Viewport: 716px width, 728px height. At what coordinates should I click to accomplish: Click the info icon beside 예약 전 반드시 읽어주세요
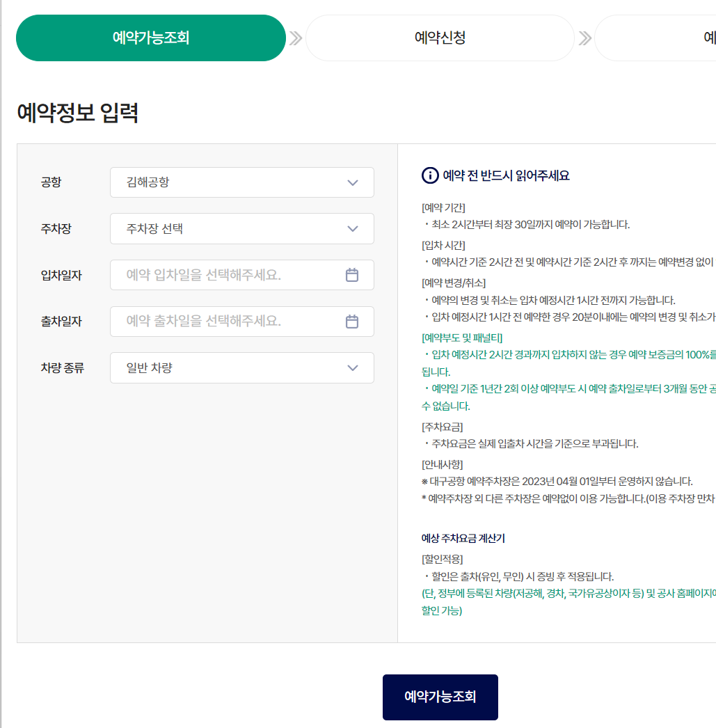coord(430,175)
